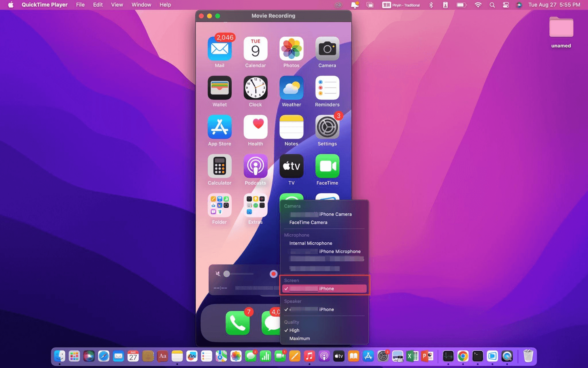The width and height of the screenshot is (588, 368).
Task: Open the Window menu
Action: (141, 5)
